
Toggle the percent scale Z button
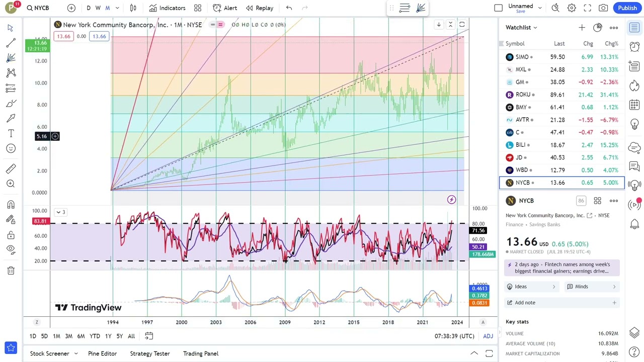pos(37,322)
